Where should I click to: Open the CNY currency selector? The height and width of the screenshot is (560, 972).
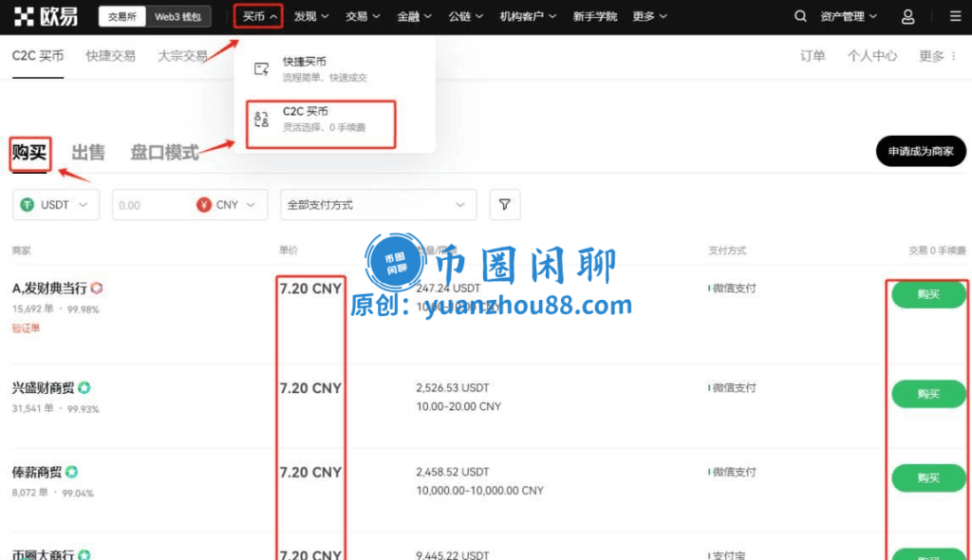pyautogui.click(x=226, y=205)
